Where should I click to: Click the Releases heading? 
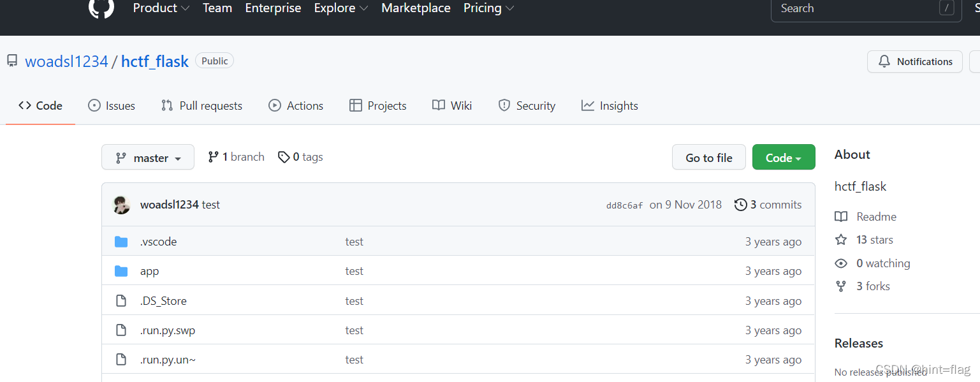pos(859,343)
